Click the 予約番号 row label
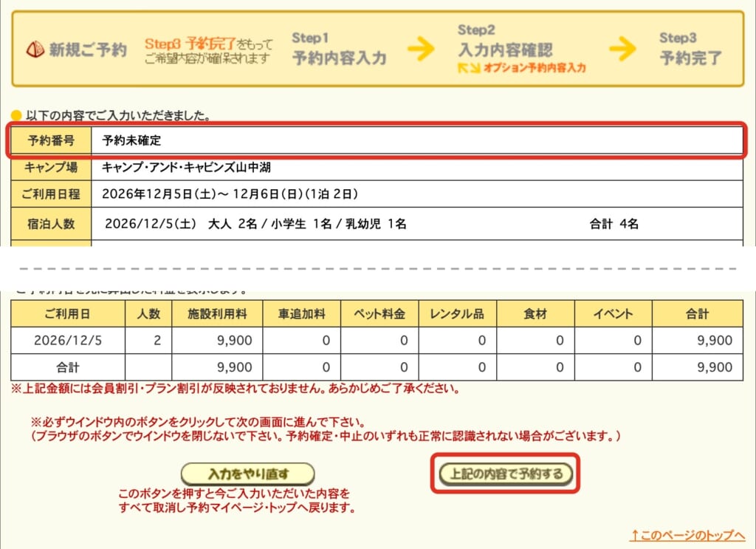The image size is (756, 549). 51,140
